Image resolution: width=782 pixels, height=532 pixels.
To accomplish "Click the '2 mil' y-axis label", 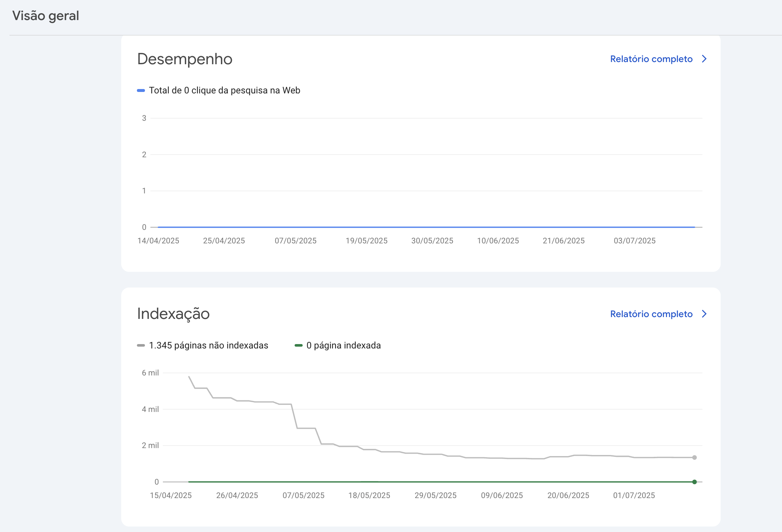I will pos(150,446).
